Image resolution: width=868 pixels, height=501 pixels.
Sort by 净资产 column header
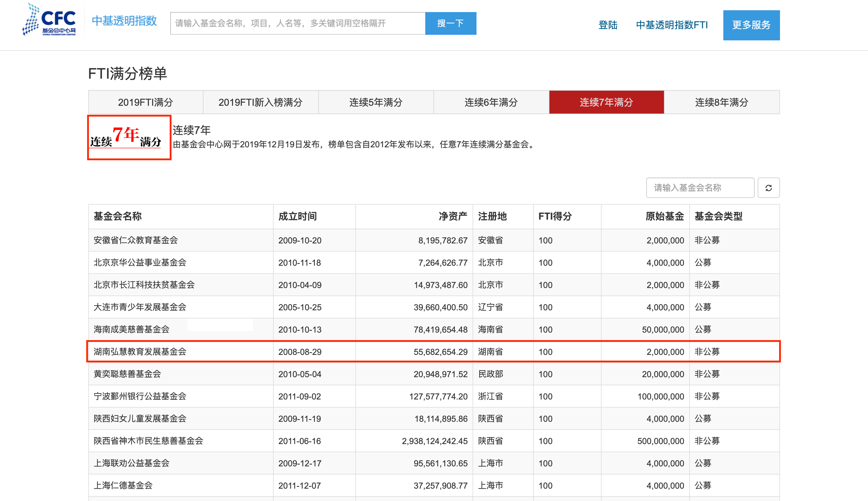click(453, 216)
